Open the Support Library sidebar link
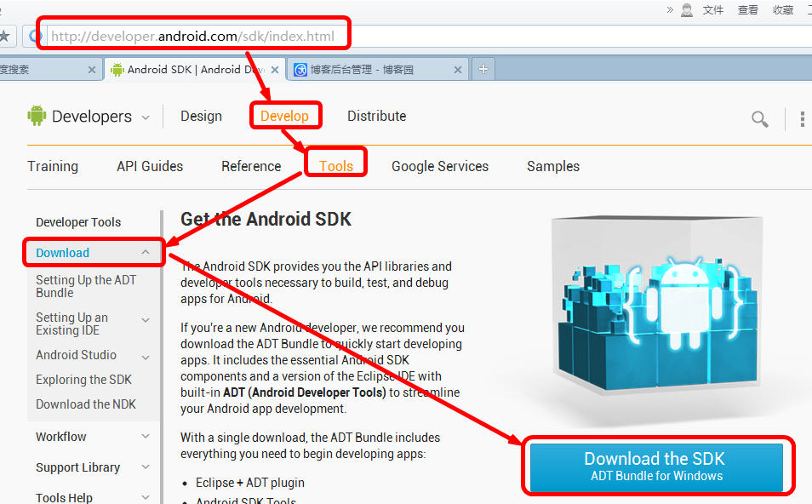Screen dimensions: 812x504 click(77, 467)
